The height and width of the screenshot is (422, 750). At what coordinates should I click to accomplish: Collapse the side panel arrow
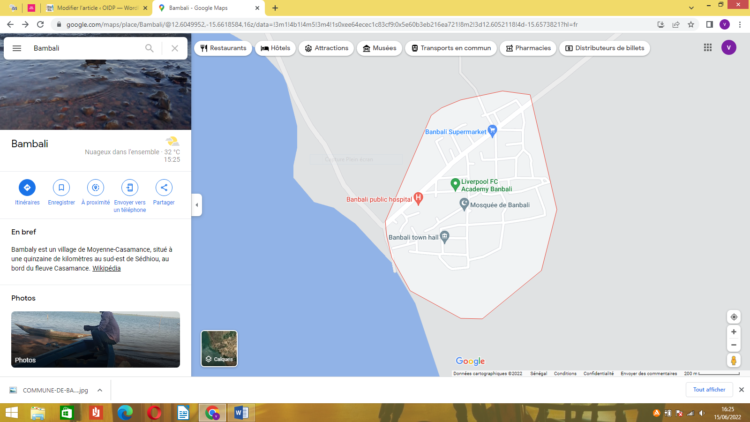pos(196,204)
